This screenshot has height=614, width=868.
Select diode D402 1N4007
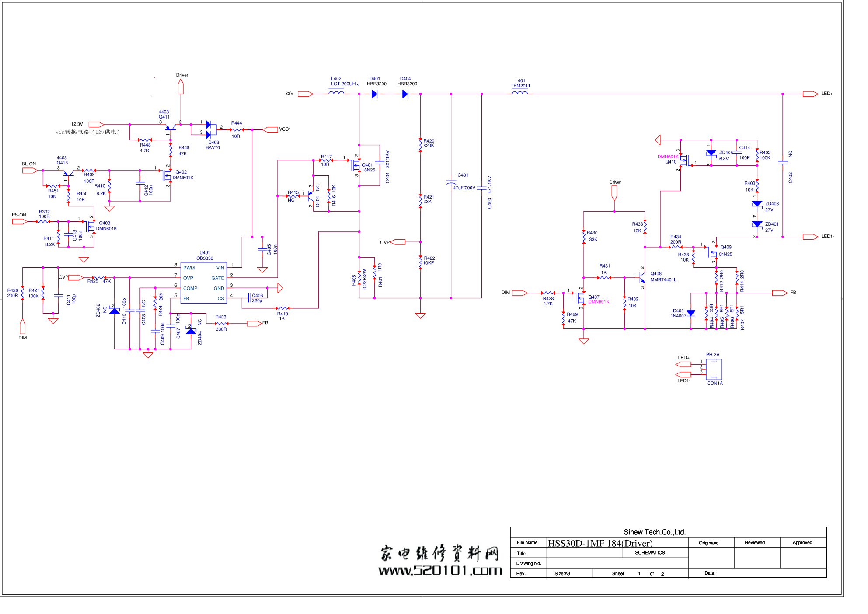tap(691, 313)
